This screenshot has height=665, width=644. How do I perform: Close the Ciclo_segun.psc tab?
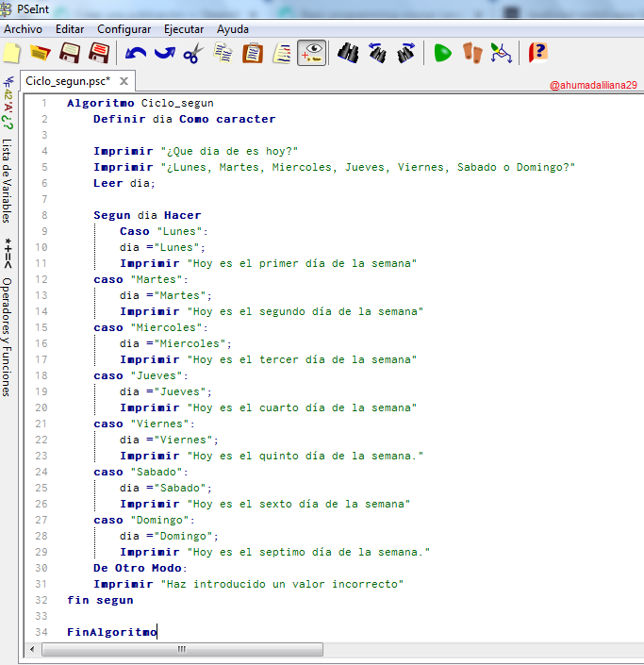124,81
